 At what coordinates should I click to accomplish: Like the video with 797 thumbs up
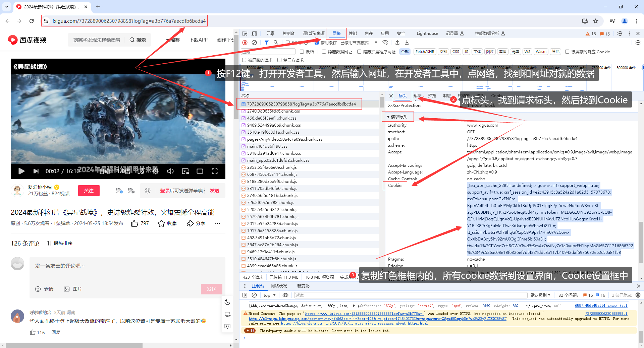(140, 223)
